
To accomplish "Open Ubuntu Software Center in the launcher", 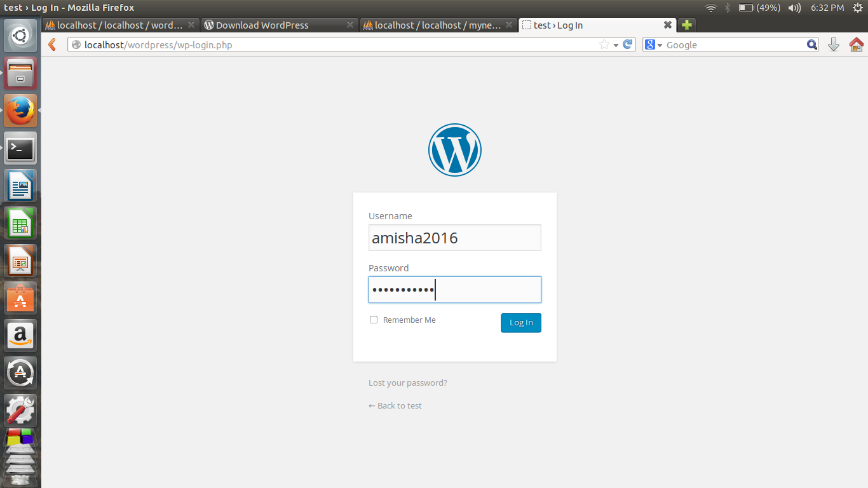I will click(x=20, y=298).
